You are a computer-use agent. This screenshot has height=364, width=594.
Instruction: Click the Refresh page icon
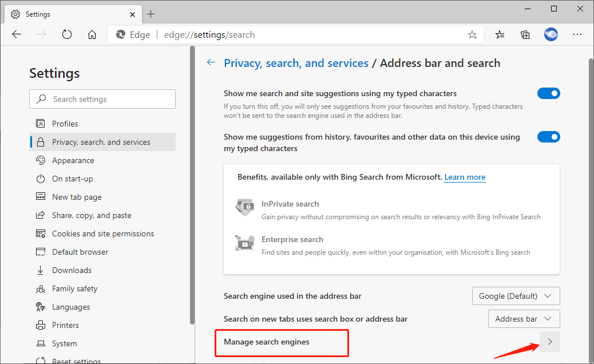pyautogui.click(x=67, y=34)
